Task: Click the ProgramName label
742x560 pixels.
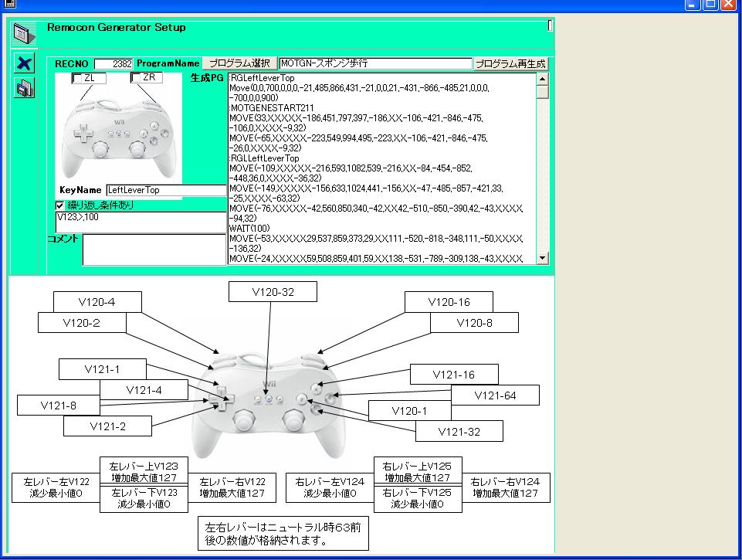Action: [x=168, y=63]
